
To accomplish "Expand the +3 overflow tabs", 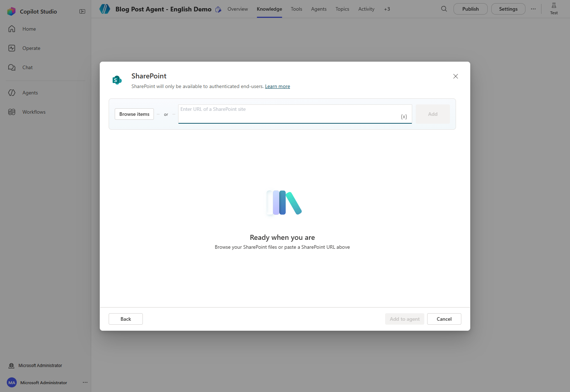I will pos(387,9).
